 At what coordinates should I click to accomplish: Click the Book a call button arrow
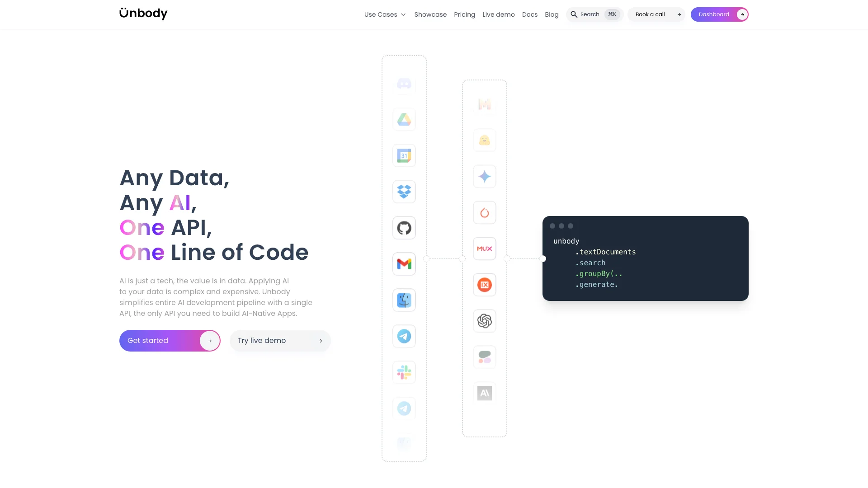tap(679, 14)
